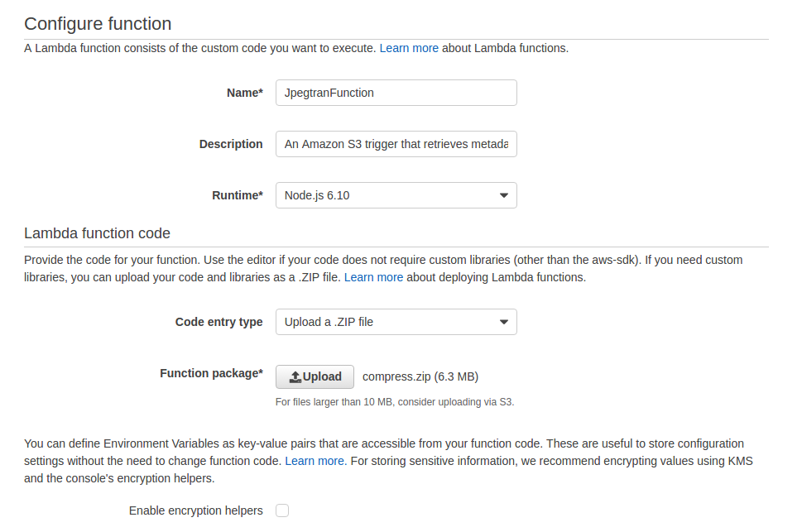The width and height of the screenshot is (802, 532).
Task: Follow 'Learn more' about deploying Lambda functions
Action: (x=373, y=277)
